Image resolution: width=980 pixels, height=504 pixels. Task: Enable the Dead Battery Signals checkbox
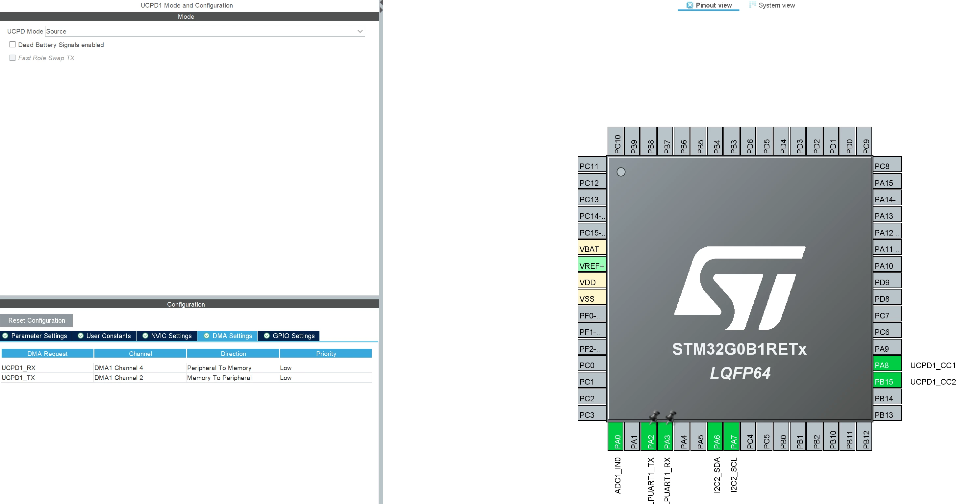point(13,44)
